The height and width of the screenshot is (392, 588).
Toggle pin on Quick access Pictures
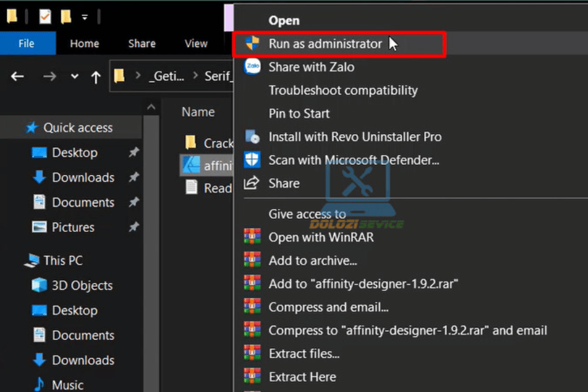(x=134, y=227)
